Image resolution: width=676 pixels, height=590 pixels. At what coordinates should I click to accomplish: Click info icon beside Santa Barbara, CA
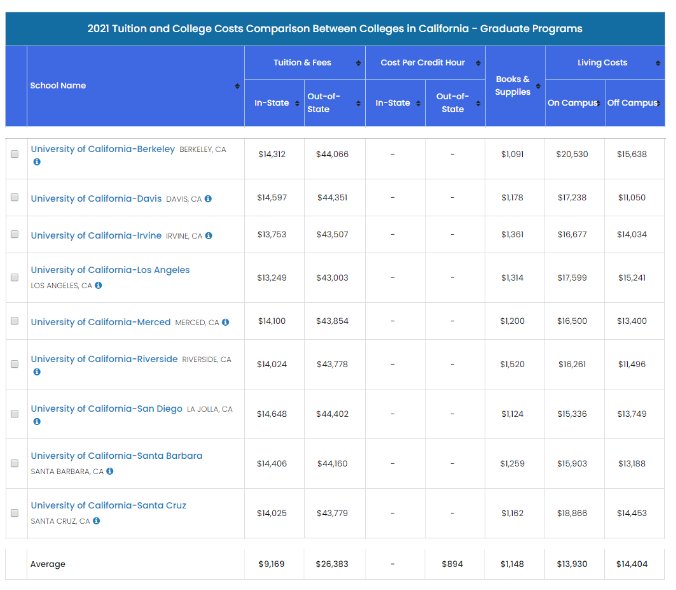[110, 471]
